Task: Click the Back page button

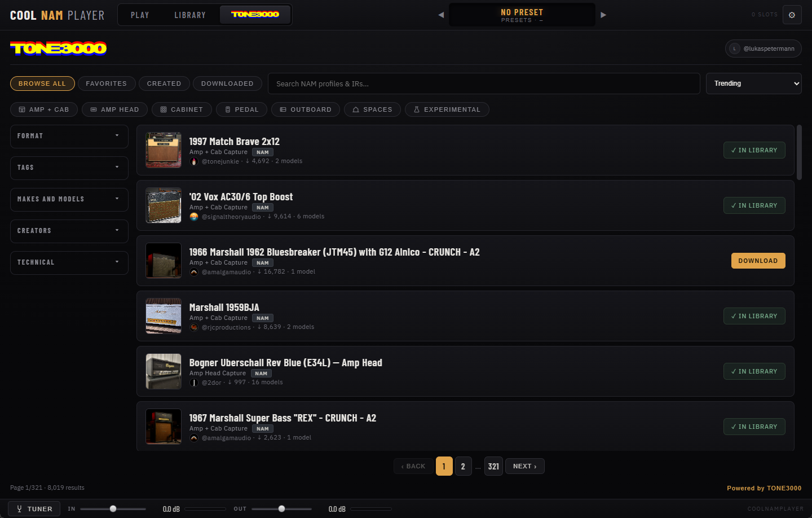Action: click(x=413, y=466)
